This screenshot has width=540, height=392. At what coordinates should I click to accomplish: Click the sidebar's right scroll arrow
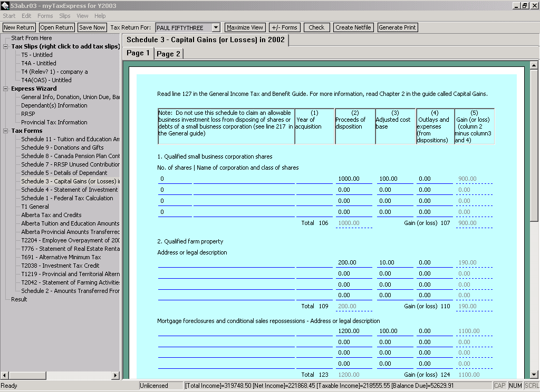tap(116, 375)
